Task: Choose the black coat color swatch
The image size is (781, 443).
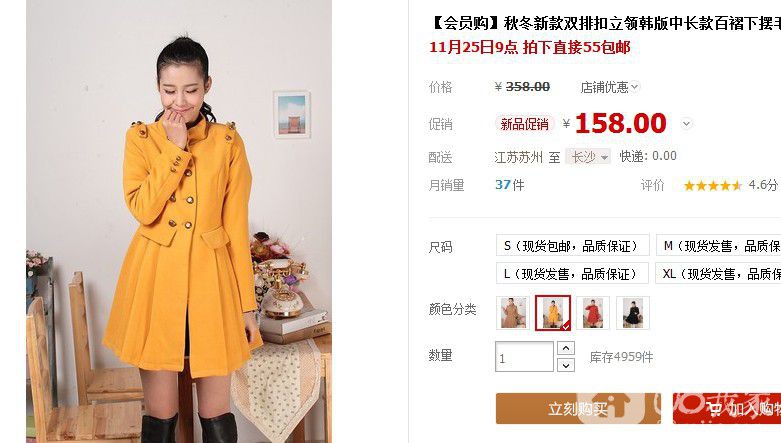Action: tap(633, 312)
